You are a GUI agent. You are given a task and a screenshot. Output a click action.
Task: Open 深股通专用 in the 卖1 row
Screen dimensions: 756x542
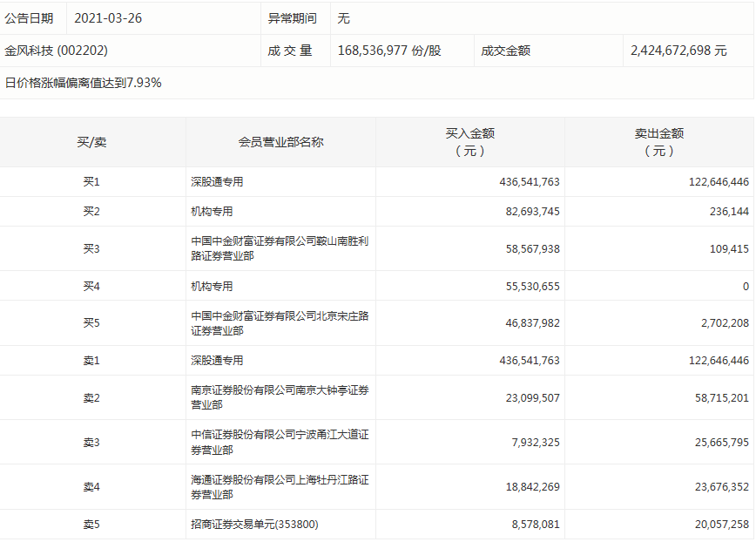pyautogui.click(x=218, y=360)
